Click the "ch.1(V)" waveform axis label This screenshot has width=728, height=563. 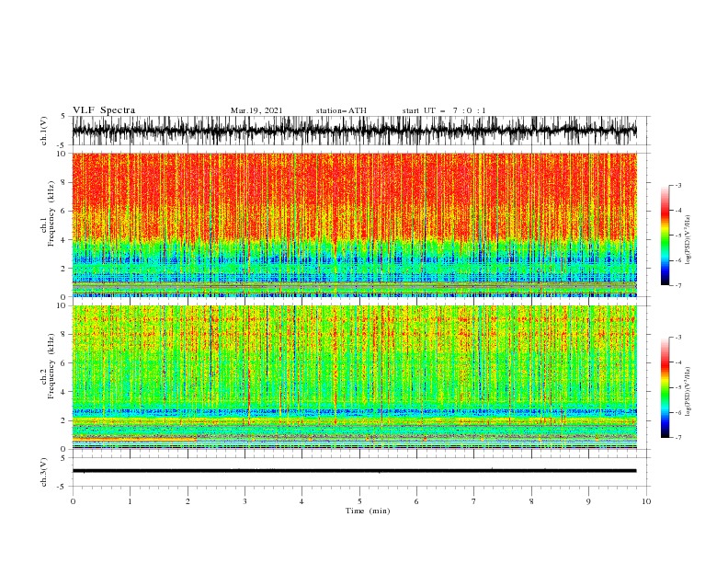click(44, 131)
